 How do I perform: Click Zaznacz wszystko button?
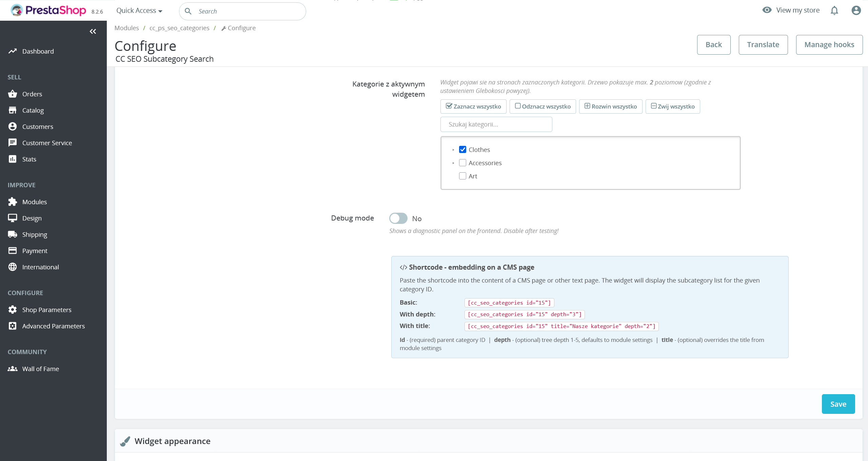[x=473, y=107]
